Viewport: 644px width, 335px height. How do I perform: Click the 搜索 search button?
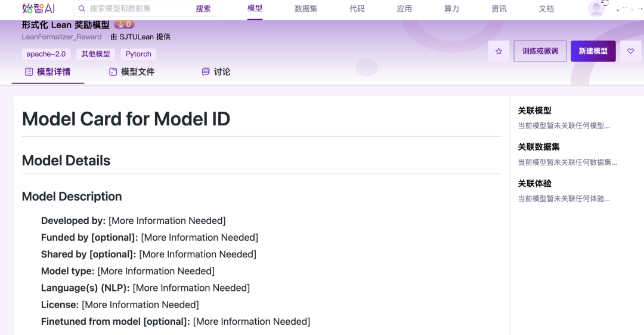coord(203,8)
